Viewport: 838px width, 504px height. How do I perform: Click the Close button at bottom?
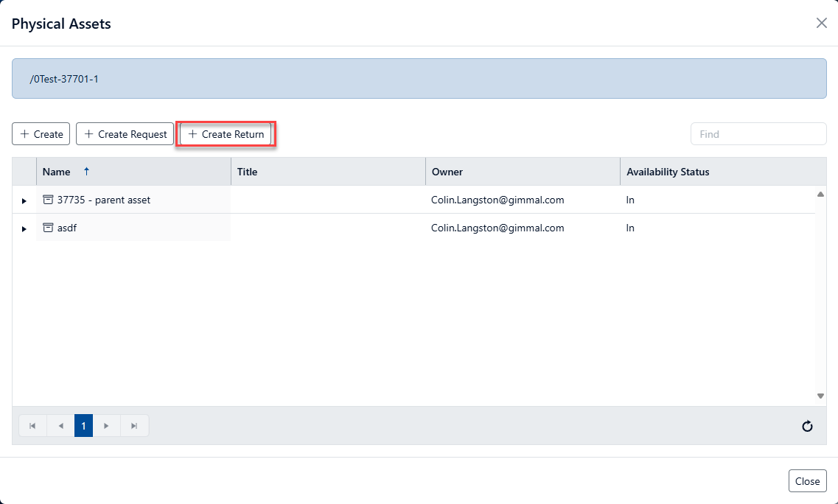[x=807, y=481]
